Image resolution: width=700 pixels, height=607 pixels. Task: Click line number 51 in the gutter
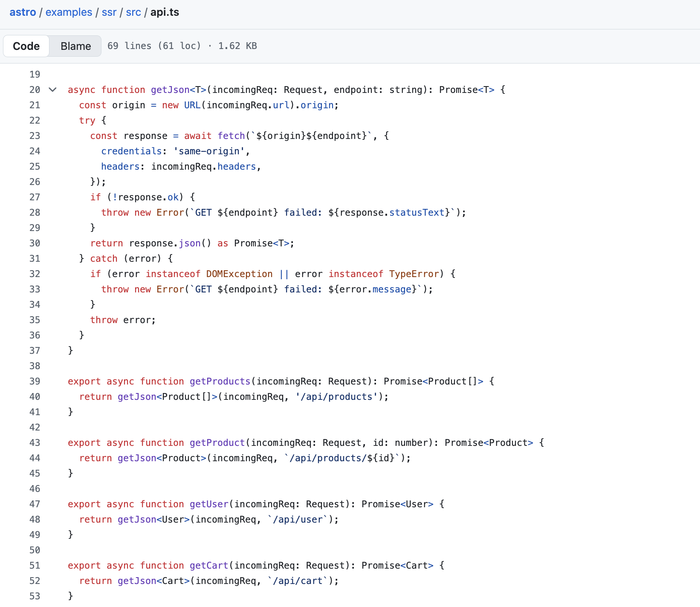(35, 566)
